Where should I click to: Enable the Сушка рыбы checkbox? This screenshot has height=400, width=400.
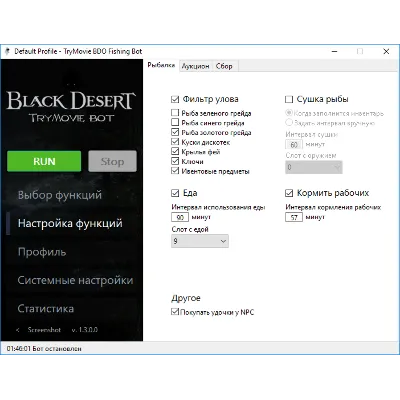click(289, 99)
